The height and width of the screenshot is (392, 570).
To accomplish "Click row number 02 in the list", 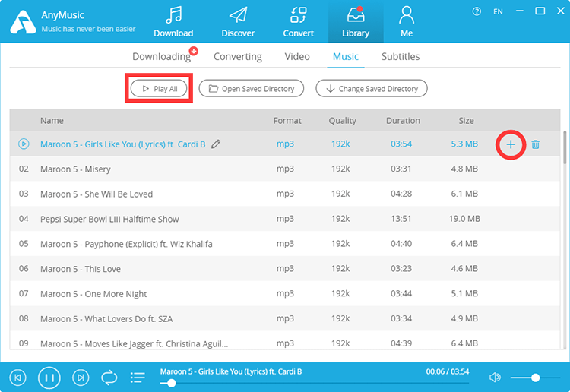I will tap(24, 169).
